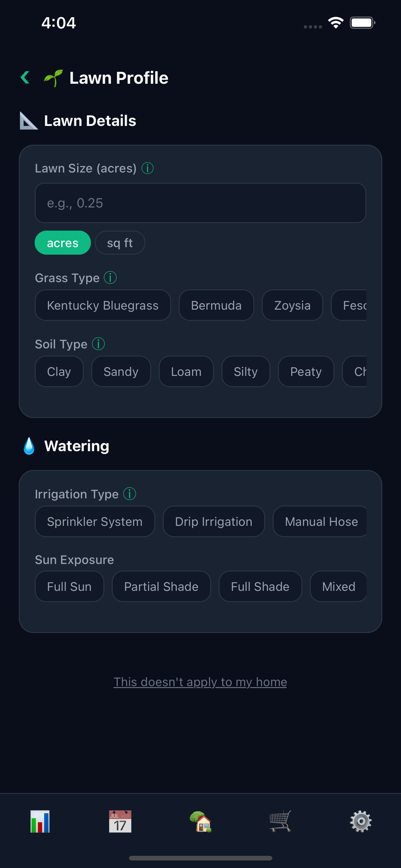Focus the Lawn Size input field
The width and height of the screenshot is (401, 868).
click(x=200, y=203)
